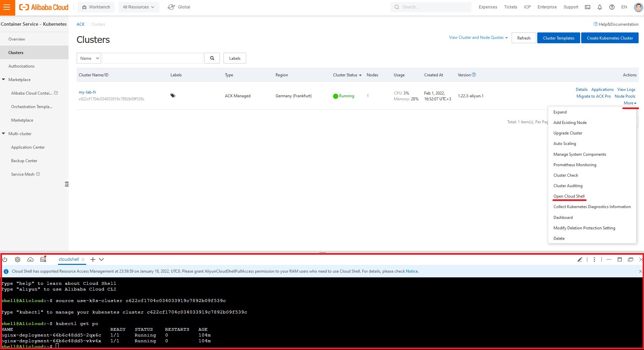Select Open Cloud Shell from More menu

[x=569, y=196]
